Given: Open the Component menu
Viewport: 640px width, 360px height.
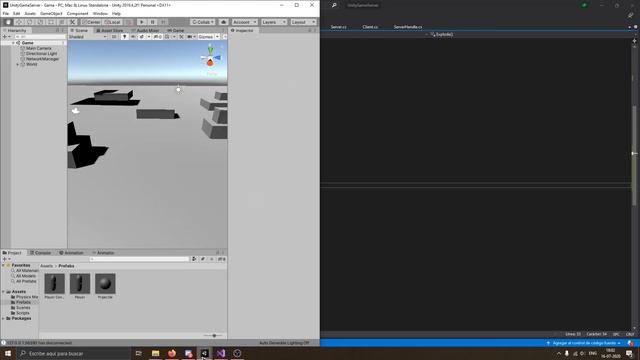Looking at the screenshot, I should pos(78,13).
